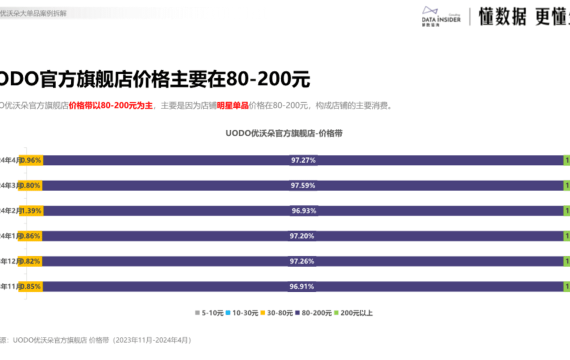Click the Data Insider logo
Viewport: 570px width, 360px height.
click(441, 17)
